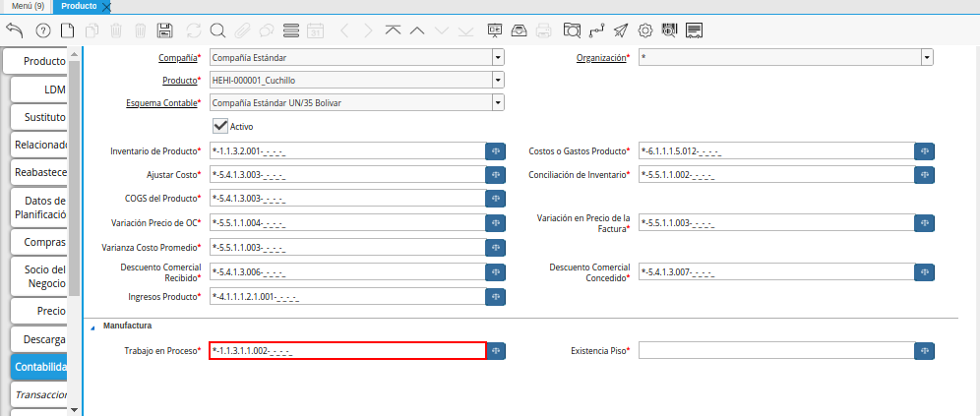The width and height of the screenshot is (980, 416).
Task: Open the Compañía dropdown
Action: coord(498,57)
